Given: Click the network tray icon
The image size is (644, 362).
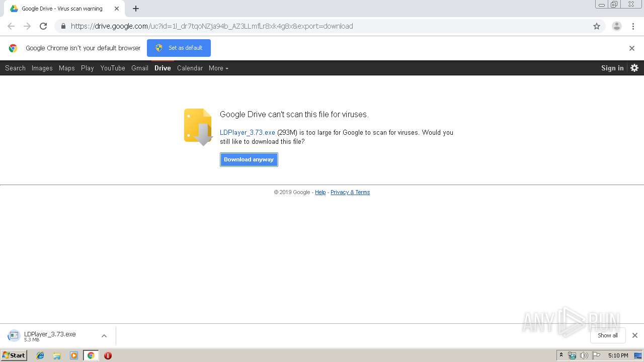Looking at the screenshot, I should pyautogui.click(x=572, y=355).
